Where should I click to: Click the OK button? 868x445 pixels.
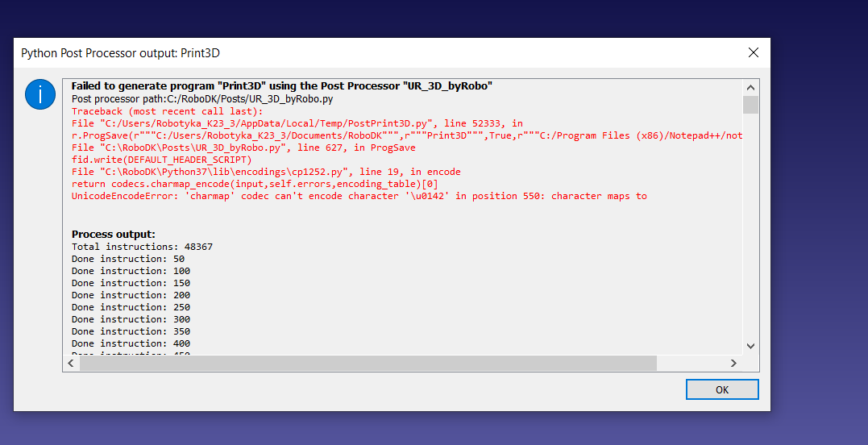[722, 389]
